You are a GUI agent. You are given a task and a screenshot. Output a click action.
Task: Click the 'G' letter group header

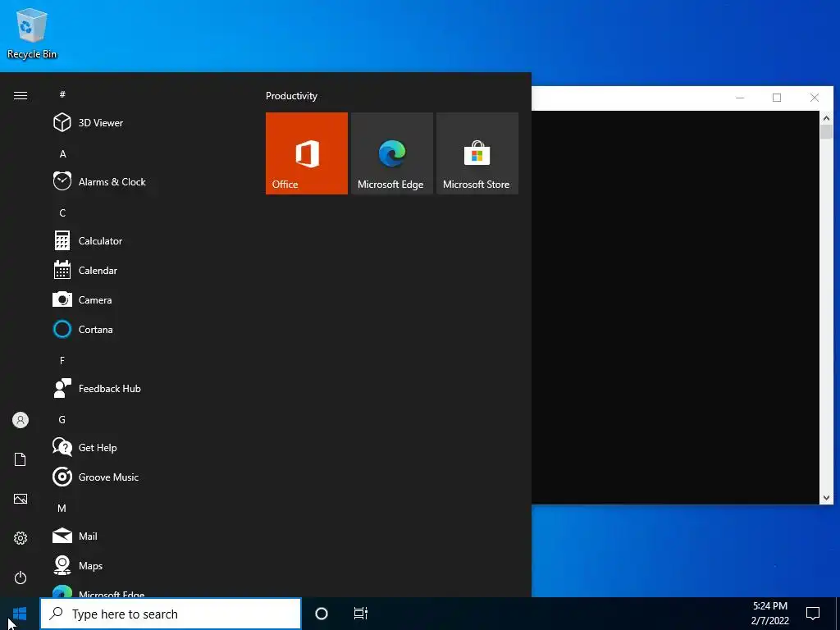pos(62,419)
